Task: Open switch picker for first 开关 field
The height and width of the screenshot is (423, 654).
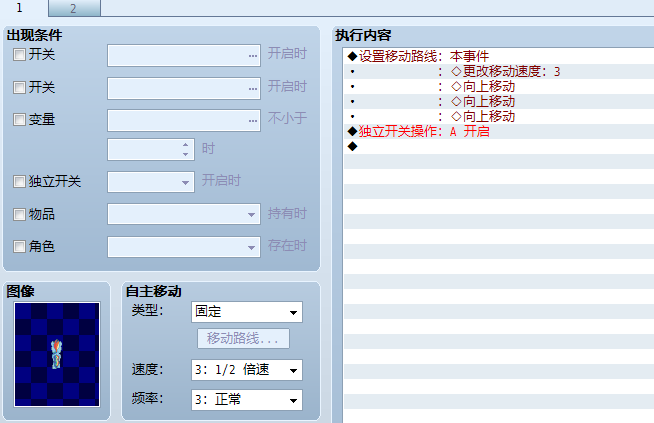Action: point(253,55)
